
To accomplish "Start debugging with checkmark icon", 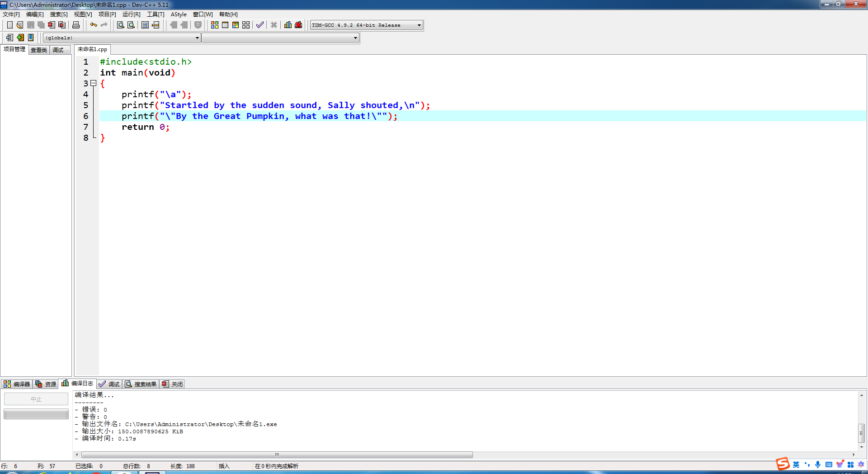I will coord(260,25).
